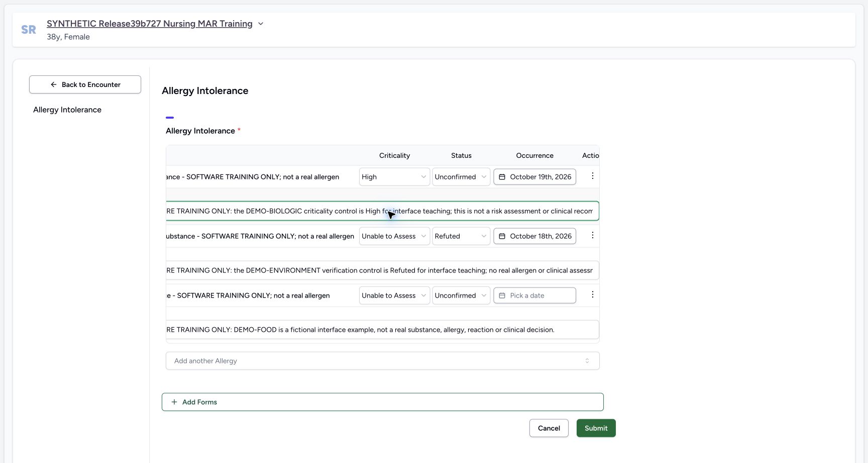Edit the DEMO-ENVIRONMENT note field

(383, 270)
